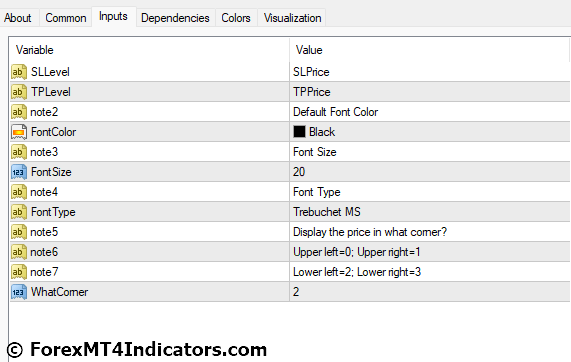
Task: Open the Visualization tab
Action: pyautogui.click(x=292, y=18)
